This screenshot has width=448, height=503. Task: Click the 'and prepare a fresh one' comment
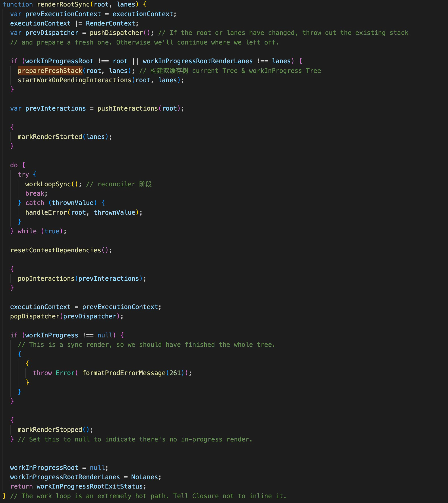pyautogui.click(x=145, y=42)
